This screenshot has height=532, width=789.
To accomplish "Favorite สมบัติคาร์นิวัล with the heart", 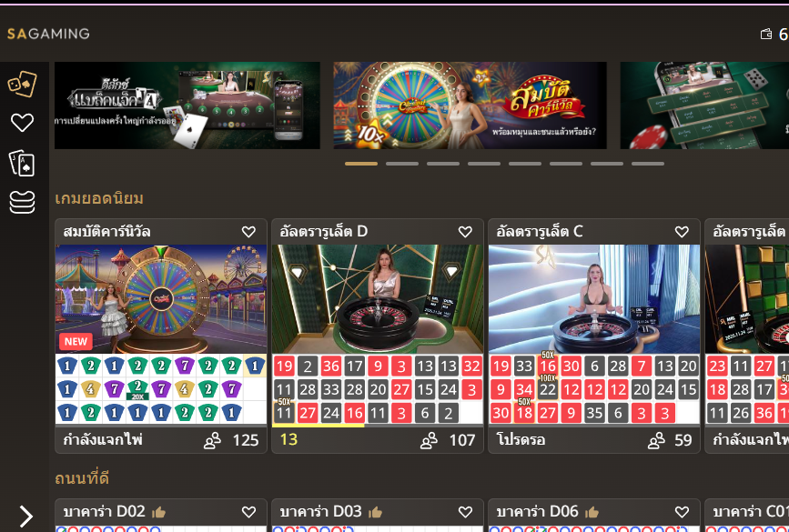I will (x=248, y=231).
